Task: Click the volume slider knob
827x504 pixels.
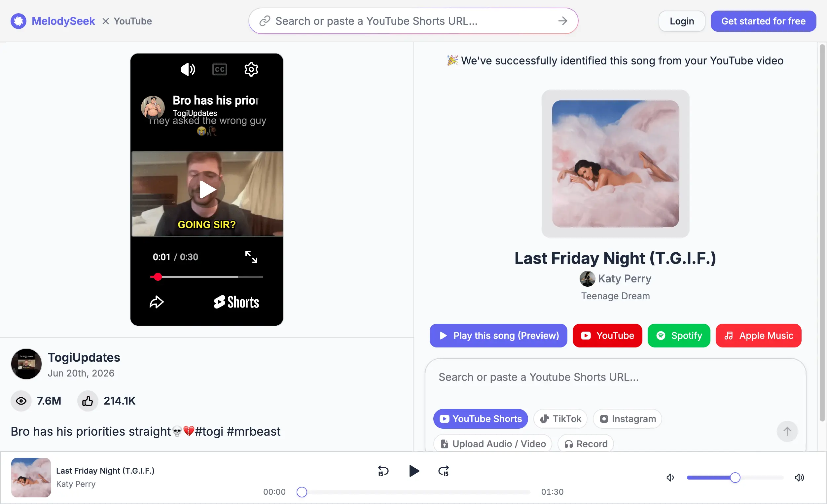Action: 735,478
